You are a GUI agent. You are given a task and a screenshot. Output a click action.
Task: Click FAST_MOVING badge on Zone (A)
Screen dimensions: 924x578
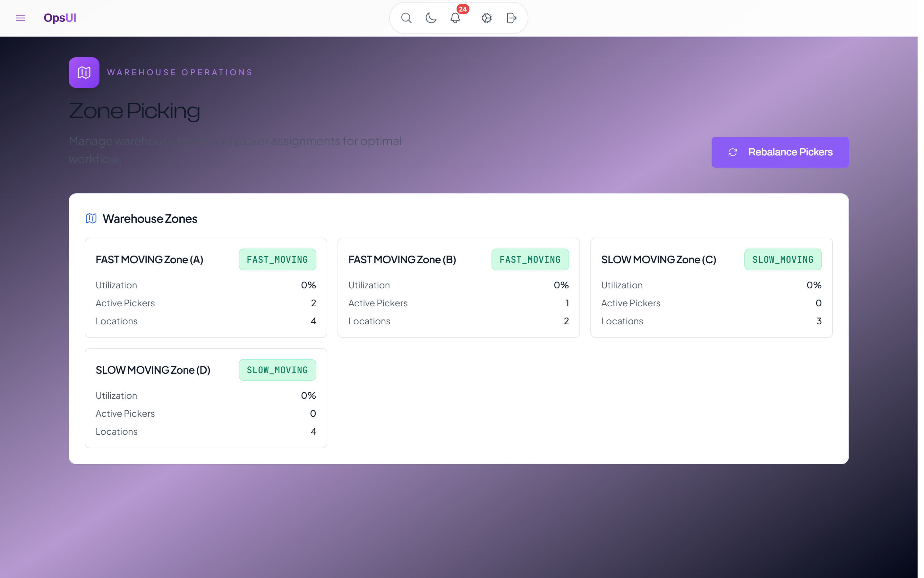(x=277, y=259)
